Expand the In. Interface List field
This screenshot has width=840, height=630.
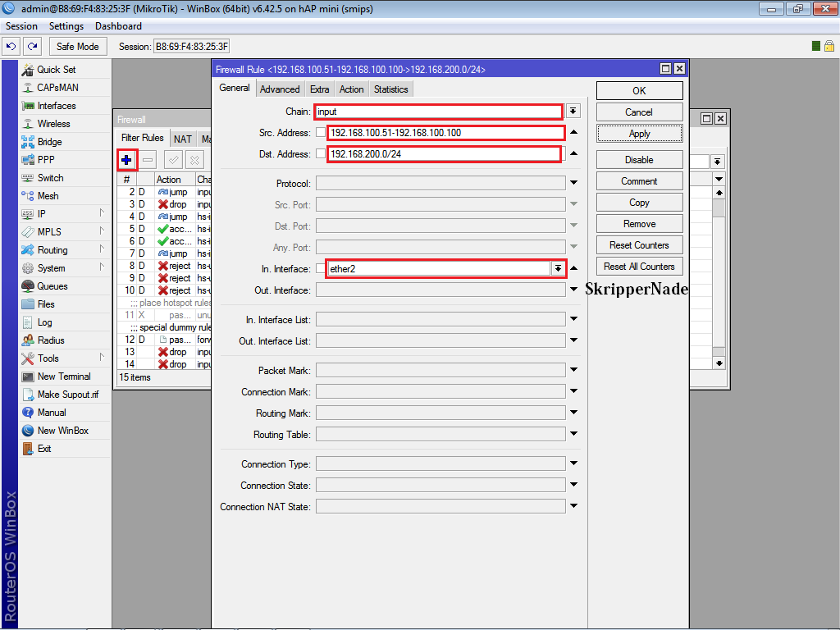click(x=573, y=319)
